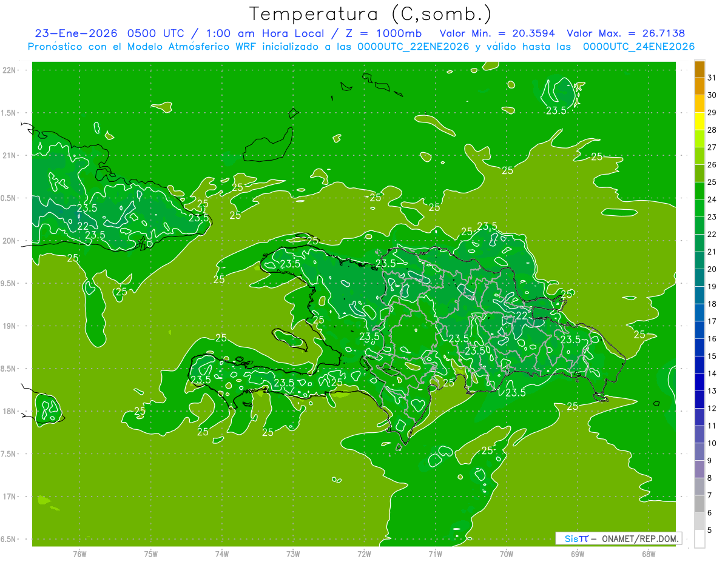Screen dimensions: 728x562
Task: Click the yellow color bar segment between 28 and 29
Action: pyautogui.click(x=699, y=121)
